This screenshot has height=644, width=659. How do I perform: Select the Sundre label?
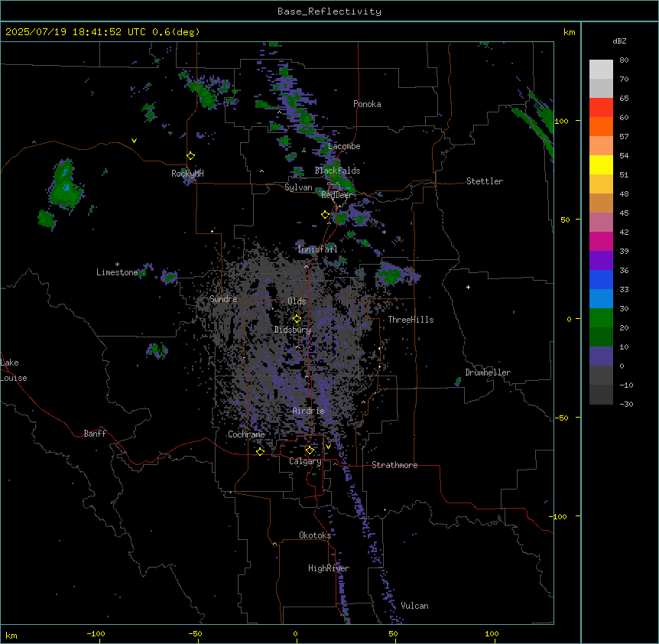tap(223, 299)
